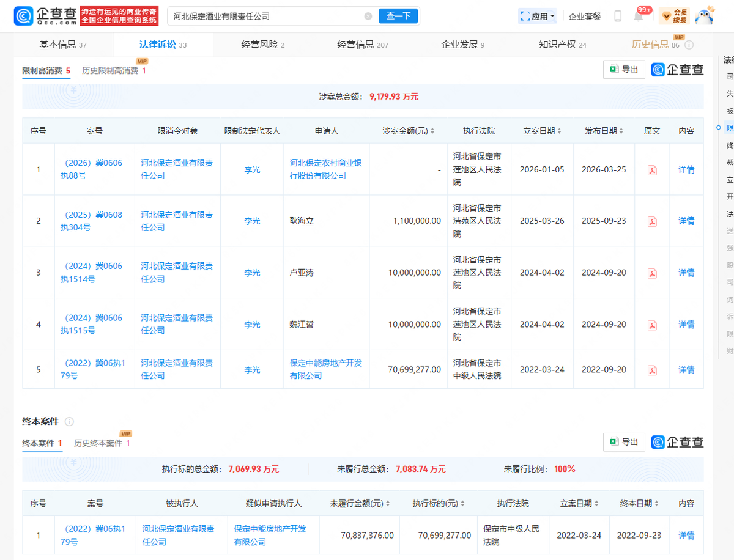Open PDF original for case 执88号
The width and height of the screenshot is (734, 560).
[x=652, y=170]
